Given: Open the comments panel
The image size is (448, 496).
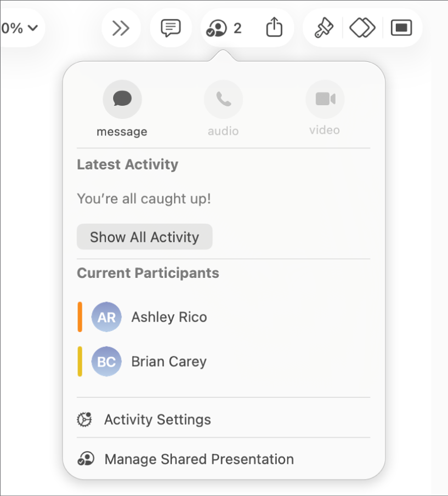Looking at the screenshot, I should [x=171, y=27].
